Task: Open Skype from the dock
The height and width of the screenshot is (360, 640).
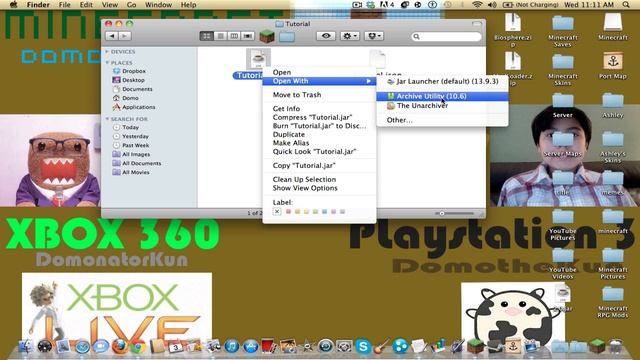Action: [x=363, y=347]
